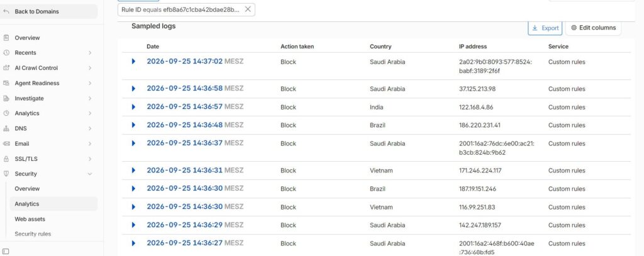Click the Export button
Viewport: 644px width, 256px height.
[545, 28]
